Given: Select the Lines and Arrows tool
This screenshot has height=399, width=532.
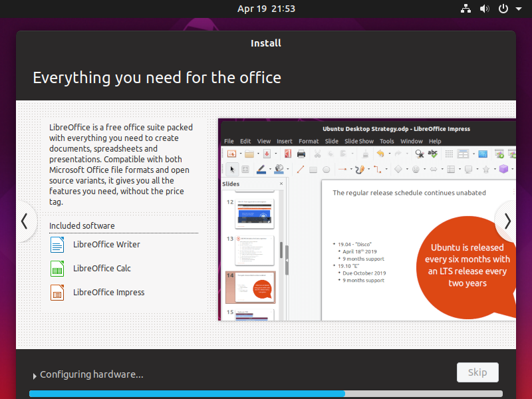Looking at the screenshot, I should (x=342, y=169).
